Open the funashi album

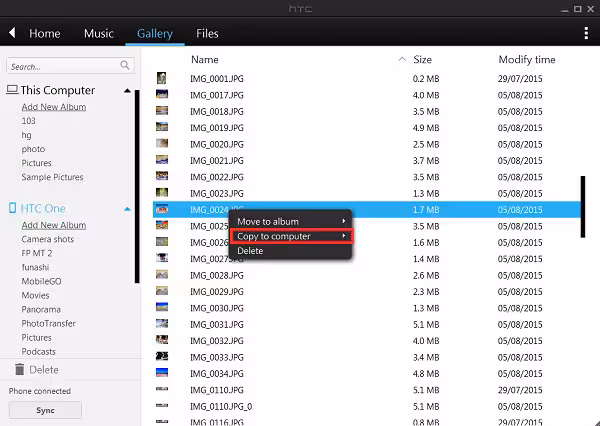click(35, 267)
